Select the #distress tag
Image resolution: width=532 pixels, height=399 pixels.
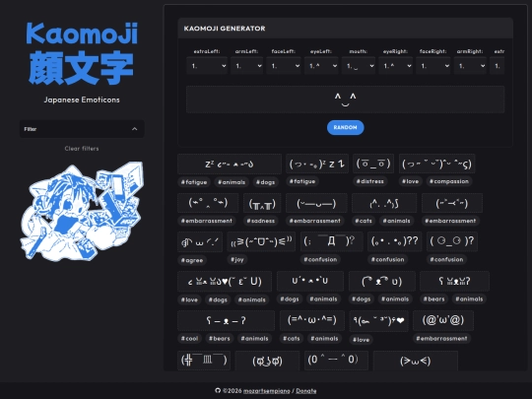tap(370, 181)
